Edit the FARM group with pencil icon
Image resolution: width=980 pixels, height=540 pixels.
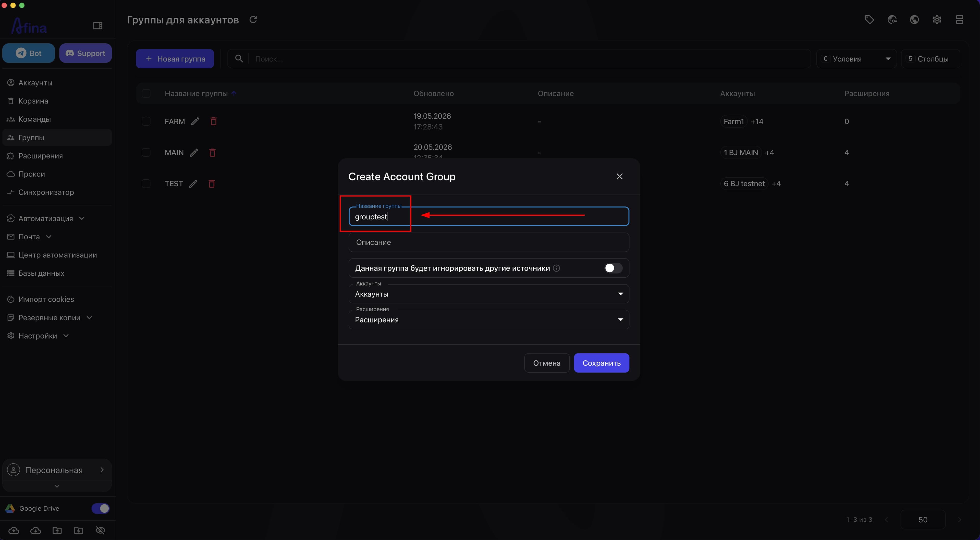pos(195,121)
